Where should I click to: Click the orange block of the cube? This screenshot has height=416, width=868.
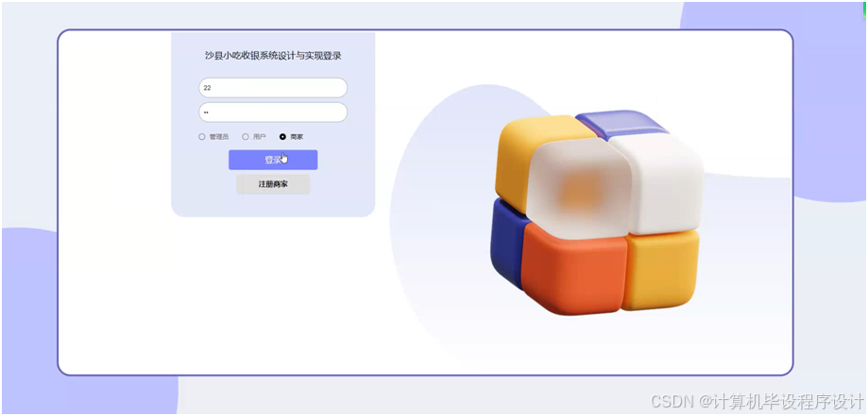tap(574, 269)
